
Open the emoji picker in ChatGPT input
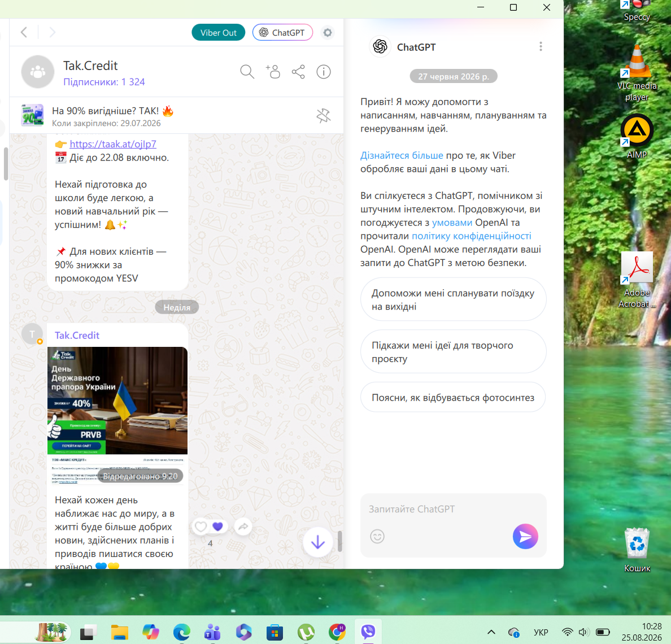tap(377, 536)
